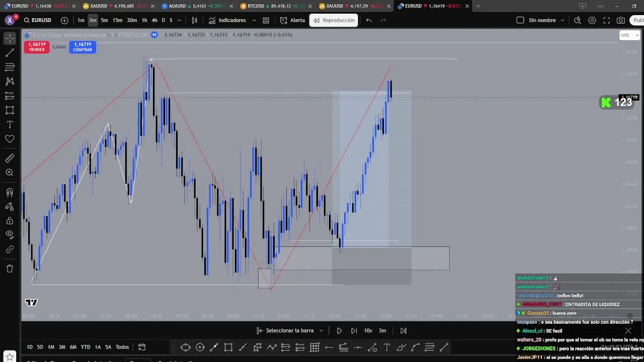
Task: Click the red VENDER sell button
Action: point(37,47)
